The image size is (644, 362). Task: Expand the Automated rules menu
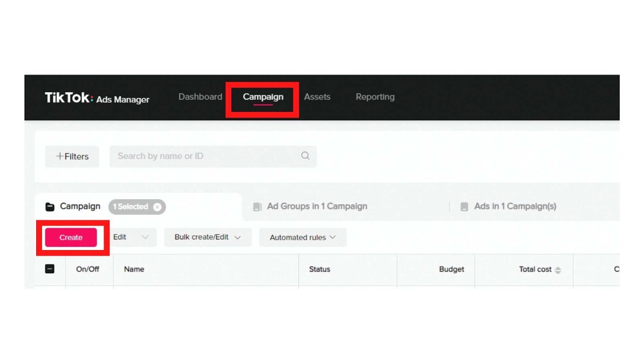click(303, 237)
